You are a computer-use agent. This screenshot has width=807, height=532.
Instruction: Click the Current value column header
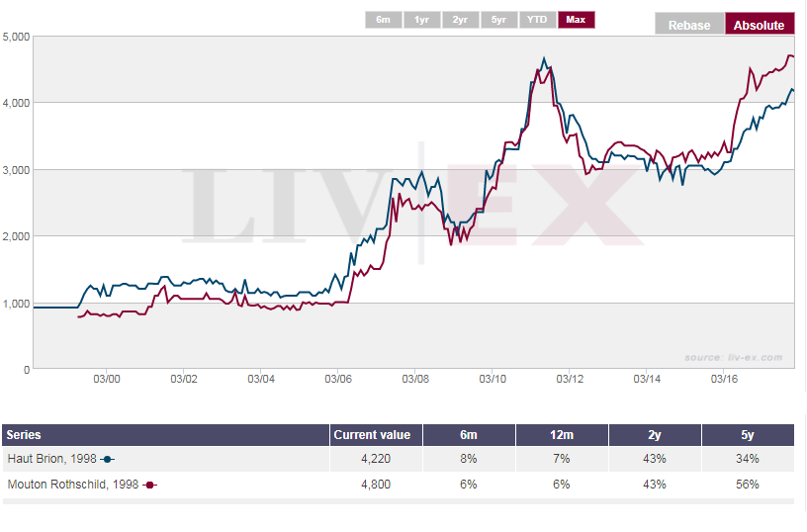(x=376, y=435)
